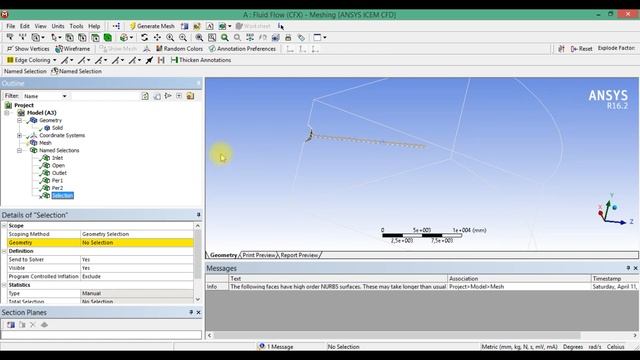Select the Solid tree item
This screenshot has width=640, height=360.
coord(57,128)
